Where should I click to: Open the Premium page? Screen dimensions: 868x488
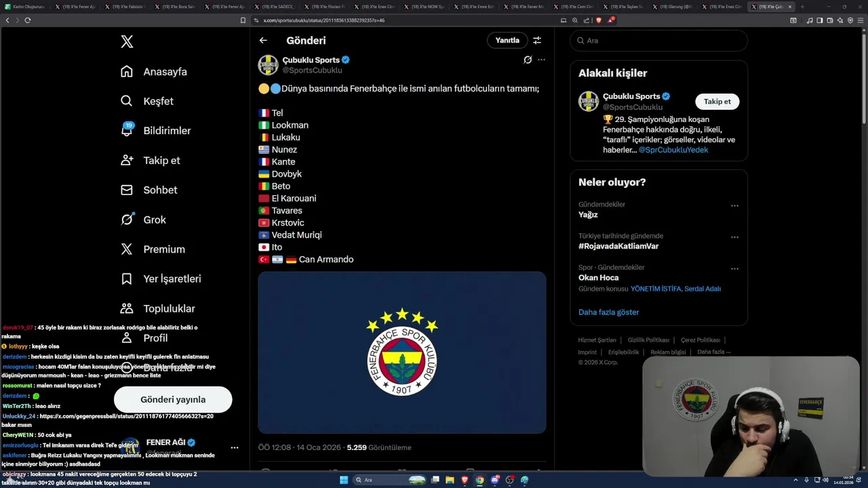click(153, 249)
